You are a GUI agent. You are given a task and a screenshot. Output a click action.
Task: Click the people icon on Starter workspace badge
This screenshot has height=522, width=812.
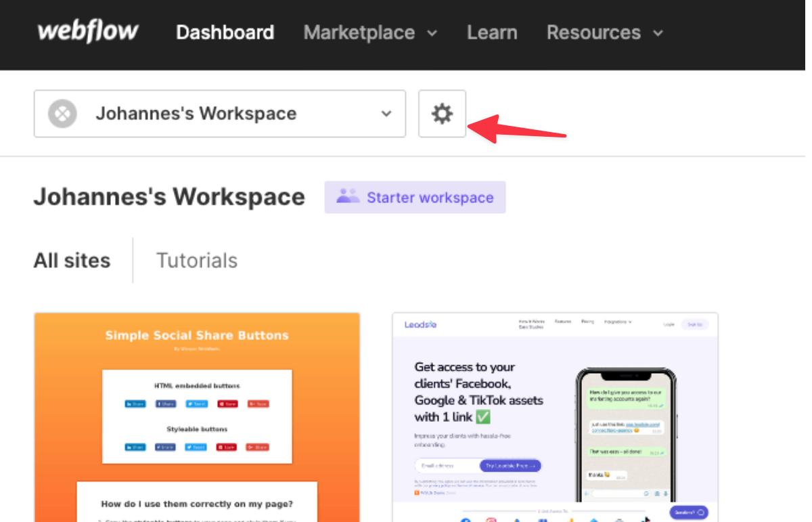click(347, 197)
